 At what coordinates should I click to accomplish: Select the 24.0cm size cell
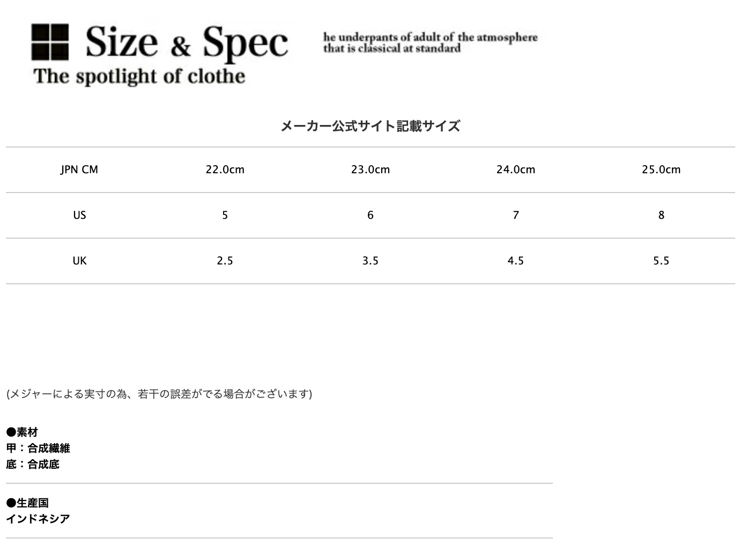516,170
